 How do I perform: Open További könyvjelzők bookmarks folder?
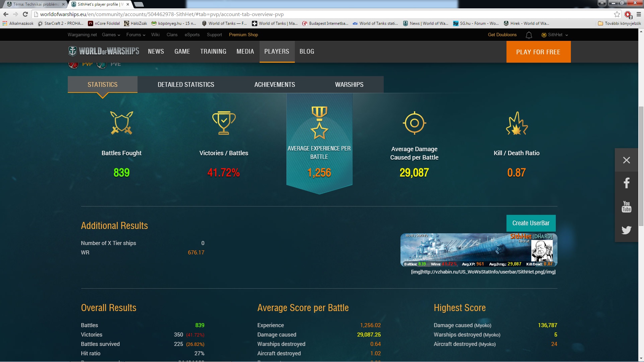619,23
